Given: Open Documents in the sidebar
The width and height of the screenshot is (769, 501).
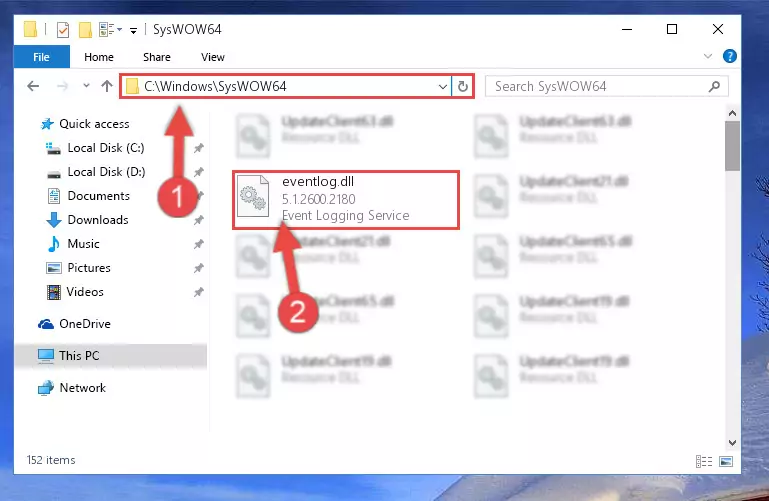Looking at the screenshot, I should pyautogui.click(x=98, y=196).
